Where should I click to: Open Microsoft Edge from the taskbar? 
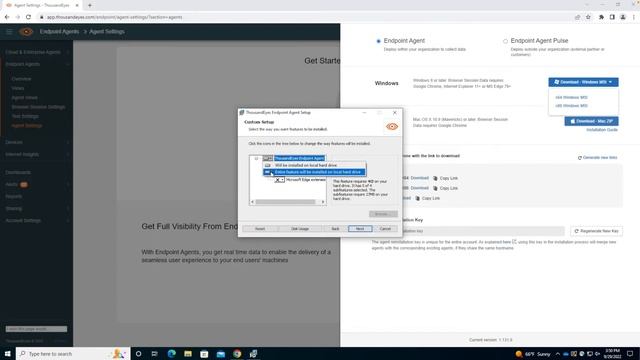171,353
